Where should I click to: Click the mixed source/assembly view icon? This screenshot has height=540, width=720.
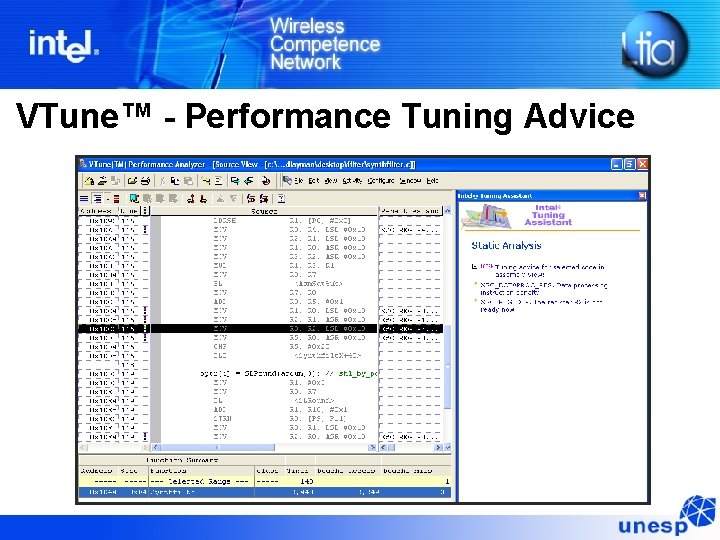98,198
